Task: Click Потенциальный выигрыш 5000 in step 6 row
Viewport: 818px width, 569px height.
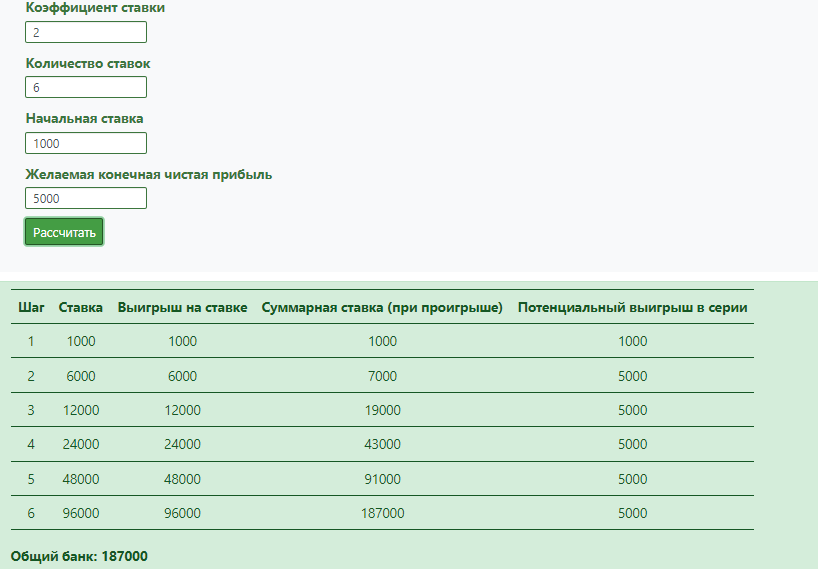Action: click(x=633, y=513)
